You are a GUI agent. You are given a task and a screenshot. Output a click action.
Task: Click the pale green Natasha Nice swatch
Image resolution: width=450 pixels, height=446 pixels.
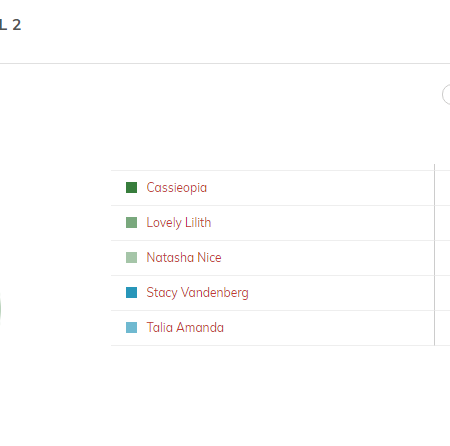(131, 257)
